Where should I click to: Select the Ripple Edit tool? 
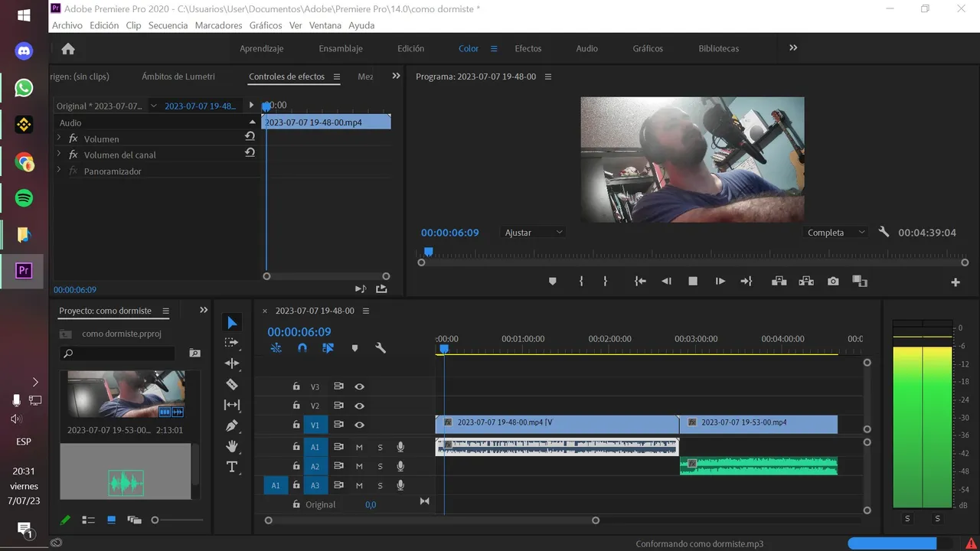[232, 364]
